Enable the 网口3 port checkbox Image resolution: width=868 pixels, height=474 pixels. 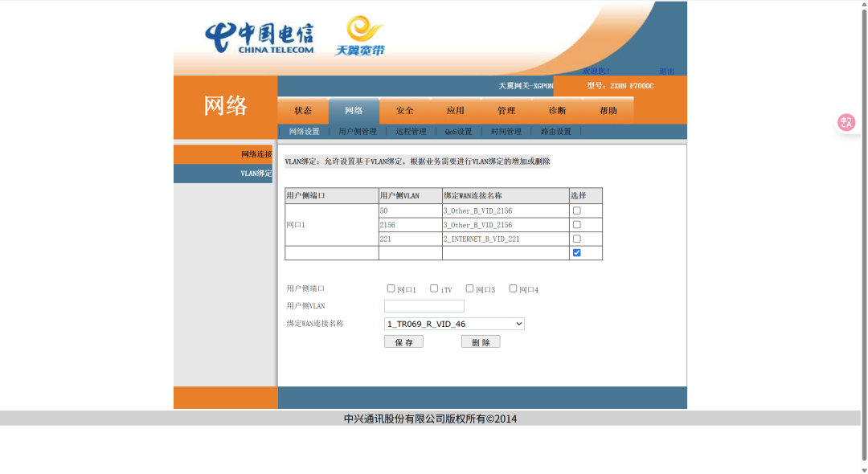469,288
